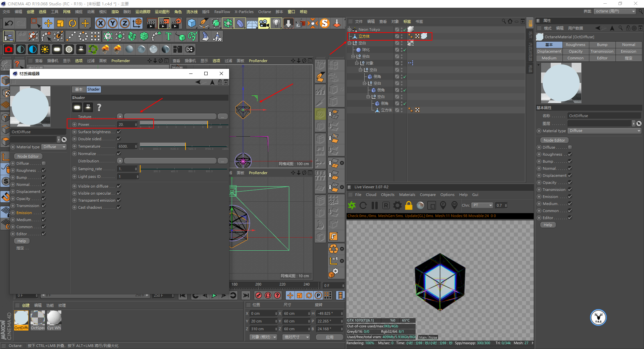Click the 应用 apply button

coord(330,337)
